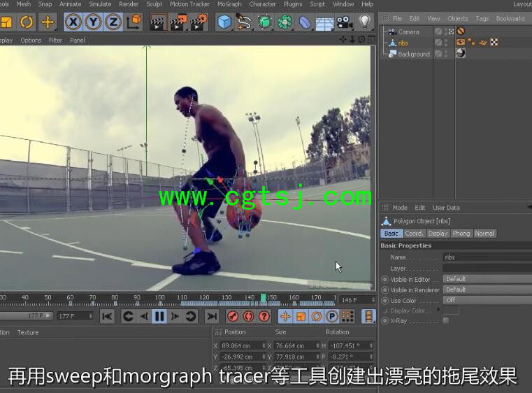Click the Render to Picture Viewer icon
Viewport: 532px width, 393px height.
click(178, 22)
